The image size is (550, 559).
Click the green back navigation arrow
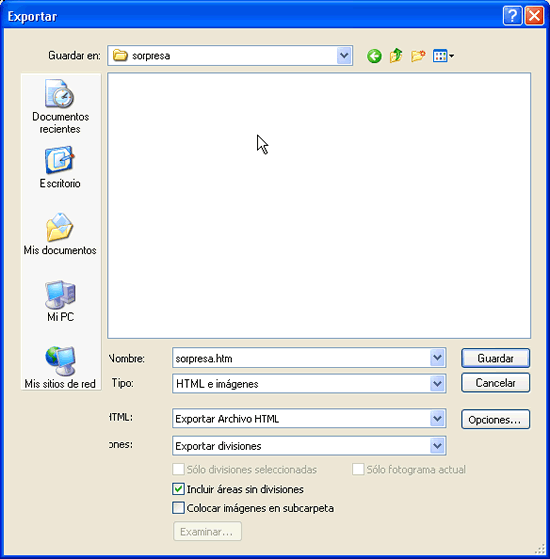(374, 56)
